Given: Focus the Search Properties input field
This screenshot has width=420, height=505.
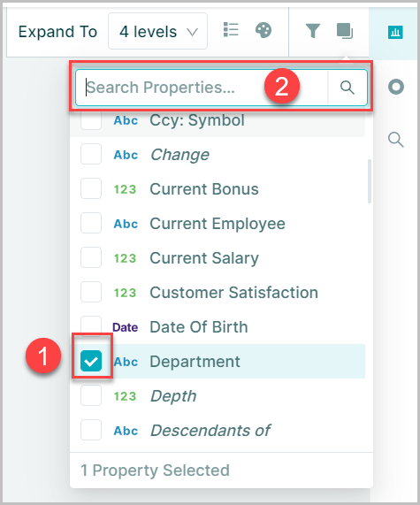Looking at the screenshot, I should click(x=202, y=88).
